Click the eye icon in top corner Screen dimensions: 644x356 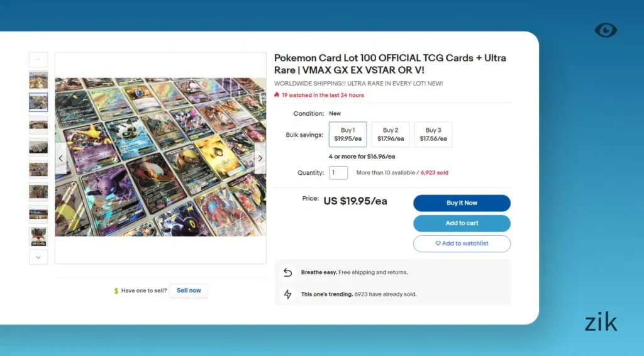(x=606, y=30)
